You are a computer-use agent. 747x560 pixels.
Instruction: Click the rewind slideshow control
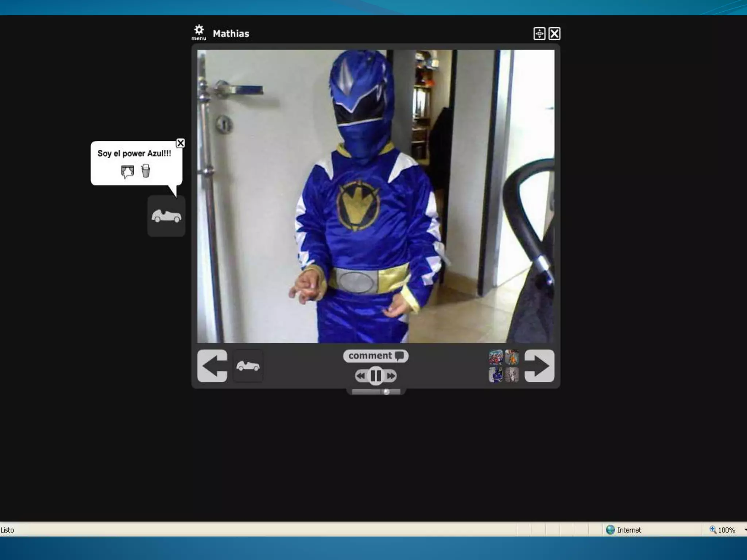(x=360, y=376)
